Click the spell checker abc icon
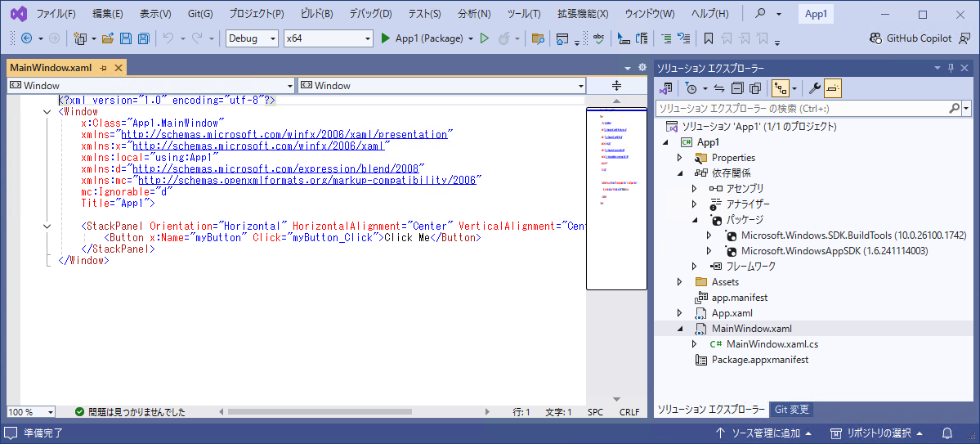The height and width of the screenshot is (444, 980). coord(598,38)
